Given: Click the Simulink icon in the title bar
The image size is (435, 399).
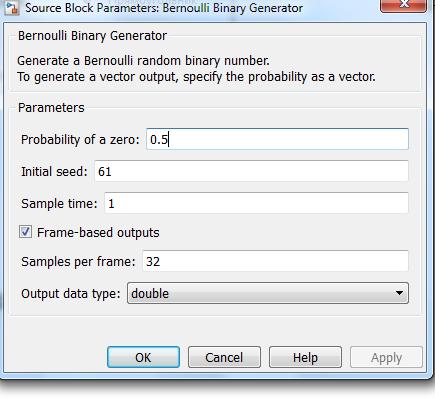Looking at the screenshot, I should [x=11, y=7].
